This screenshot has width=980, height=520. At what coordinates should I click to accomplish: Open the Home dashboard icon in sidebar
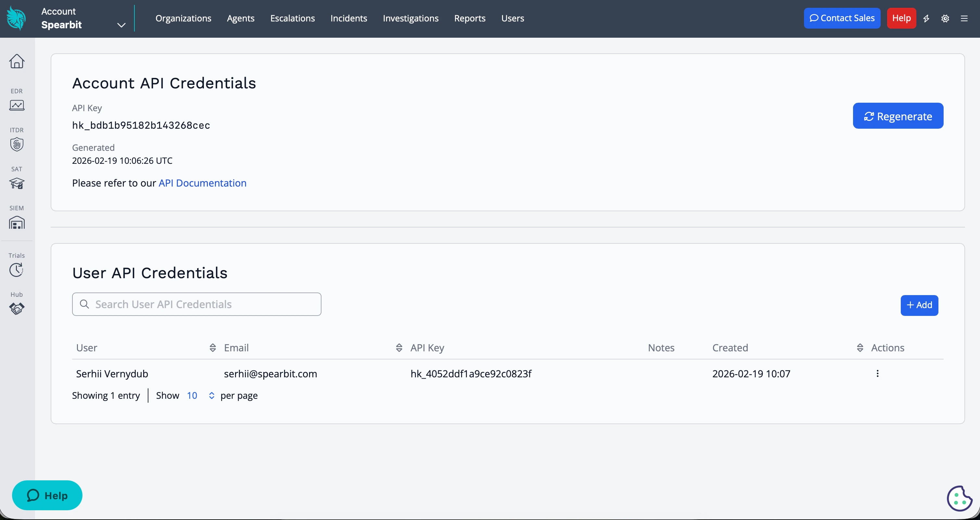point(17,61)
